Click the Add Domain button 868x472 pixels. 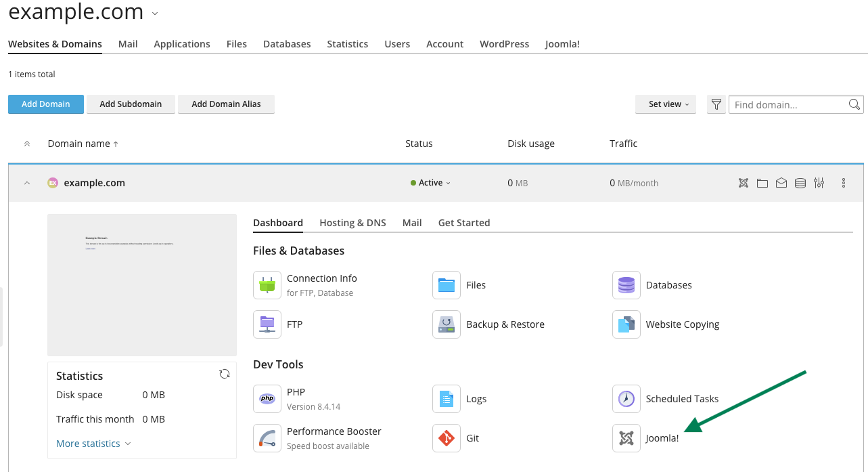46,104
